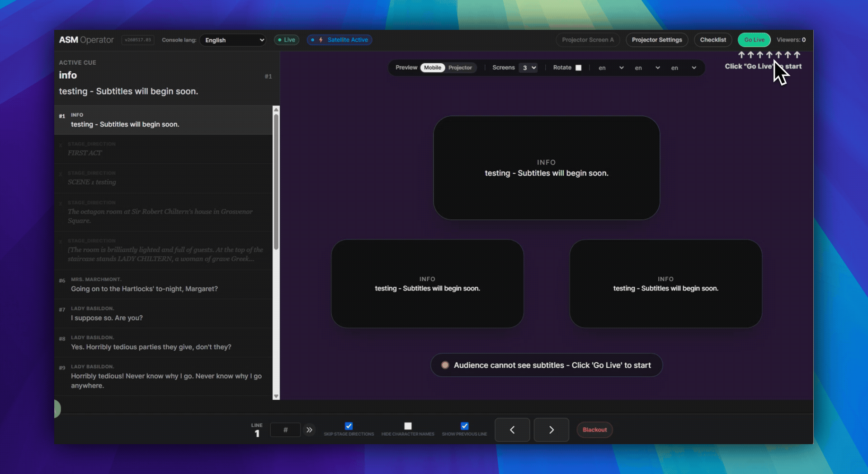Screen dimensions: 868x474
Task: Click the Projector Screen A button
Action: [588, 40]
